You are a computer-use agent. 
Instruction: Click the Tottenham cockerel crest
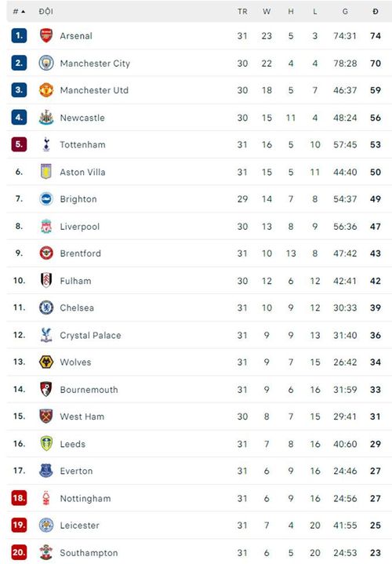click(46, 144)
